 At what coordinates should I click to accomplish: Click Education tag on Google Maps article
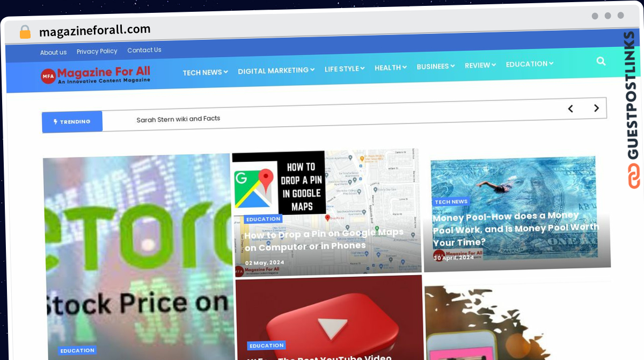coord(264,219)
